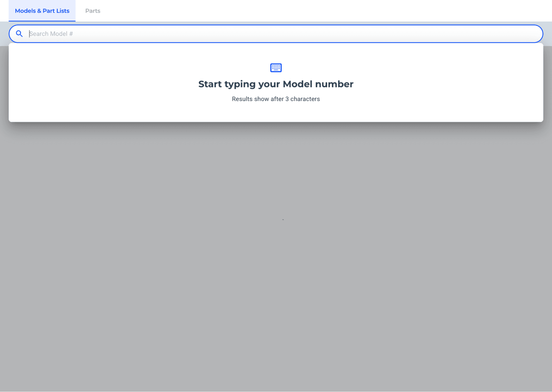This screenshot has height=392, width=552.
Task: Click the word 'characters' in the hint text
Action: click(x=305, y=99)
